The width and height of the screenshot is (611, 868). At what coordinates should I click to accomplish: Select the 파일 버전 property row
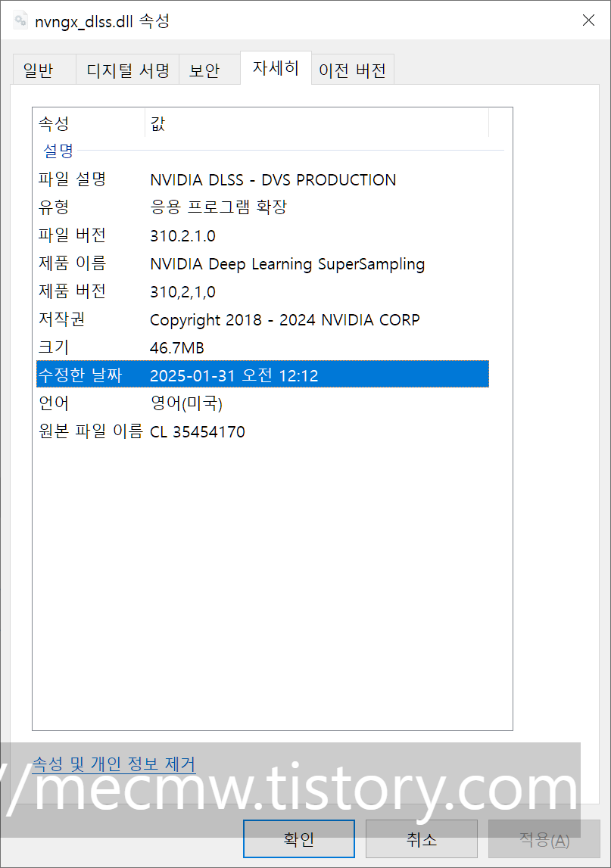tap(263, 235)
